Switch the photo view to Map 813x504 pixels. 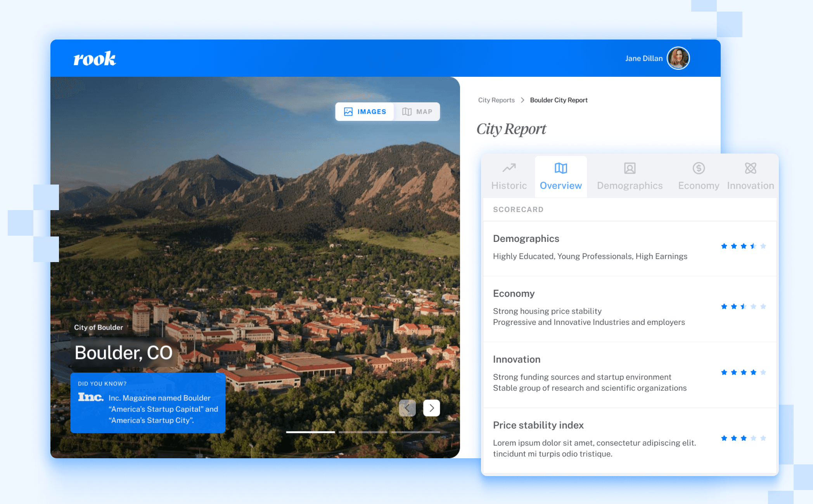point(417,112)
